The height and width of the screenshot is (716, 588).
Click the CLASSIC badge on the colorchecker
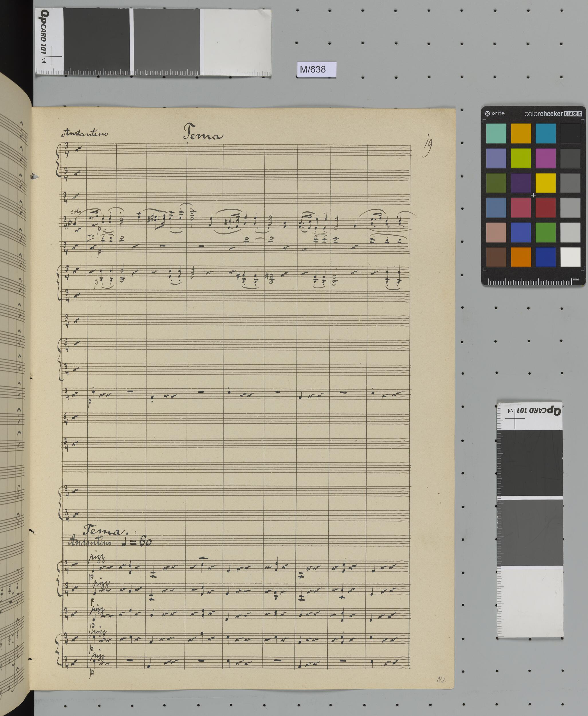tap(573, 114)
